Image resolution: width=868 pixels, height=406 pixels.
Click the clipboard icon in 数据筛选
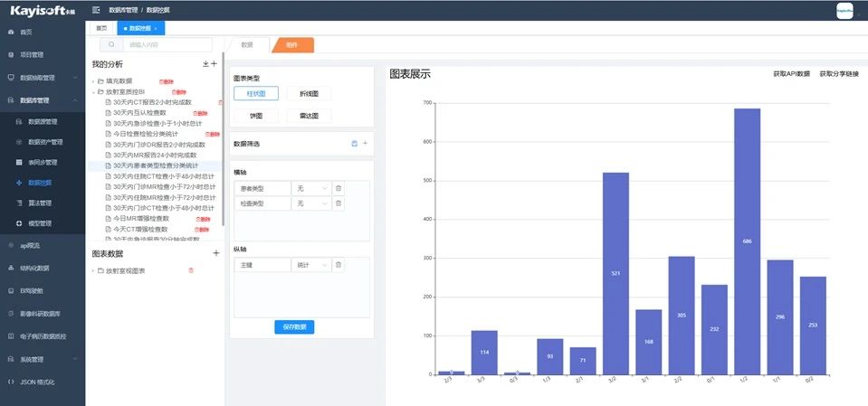(354, 144)
